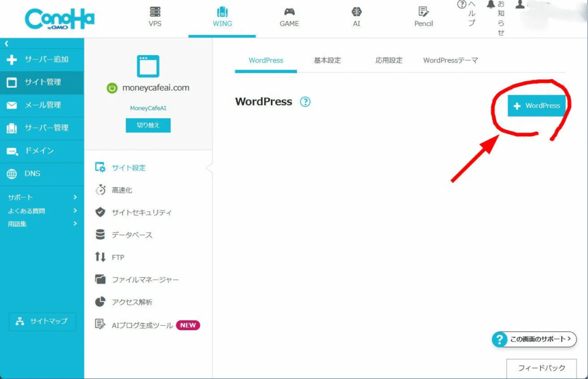This screenshot has height=379, width=588.
Task: Expand the よくある質問 sidebar section
Action: (42, 211)
